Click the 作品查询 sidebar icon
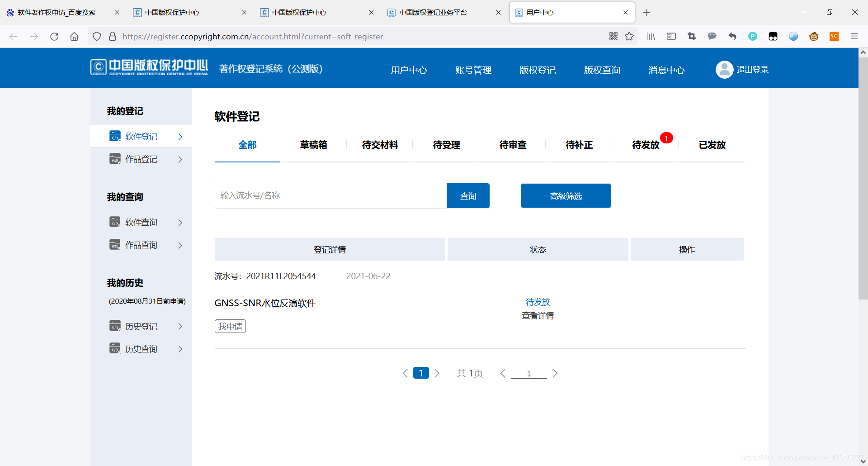This screenshot has width=868, height=466. [115, 245]
